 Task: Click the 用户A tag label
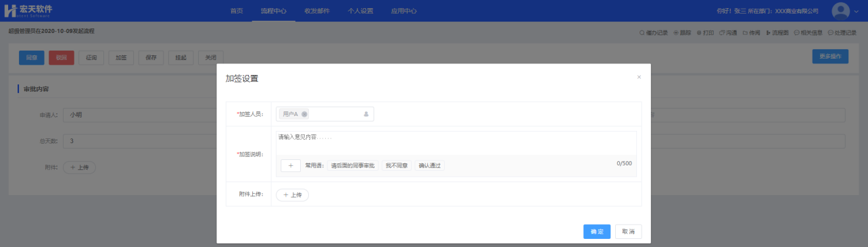[291, 114]
